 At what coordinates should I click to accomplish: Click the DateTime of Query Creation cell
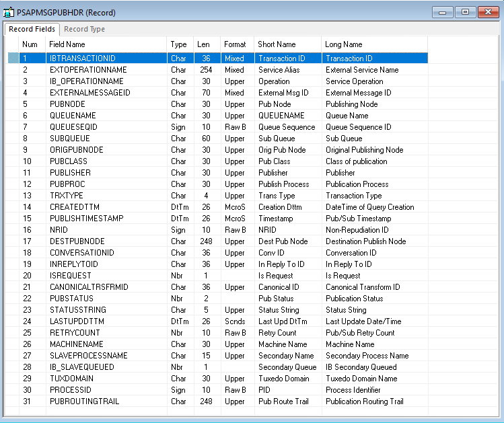[x=369, y=207]
